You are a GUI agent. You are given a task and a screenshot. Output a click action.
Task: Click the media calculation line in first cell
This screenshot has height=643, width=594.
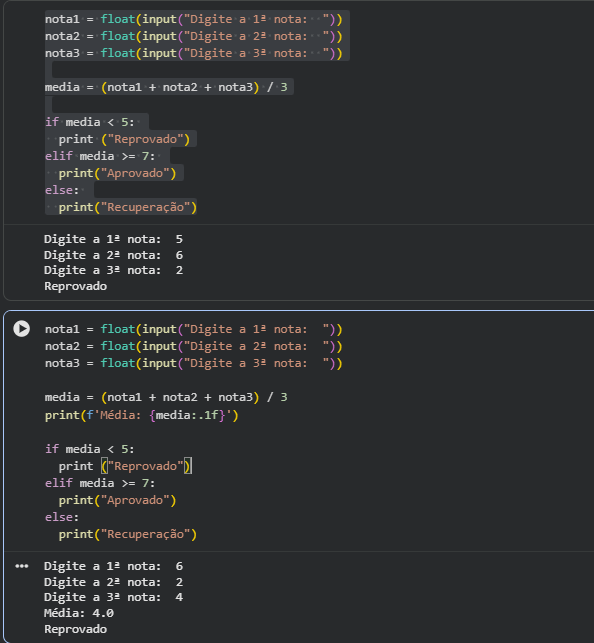[x=166, y=87]
